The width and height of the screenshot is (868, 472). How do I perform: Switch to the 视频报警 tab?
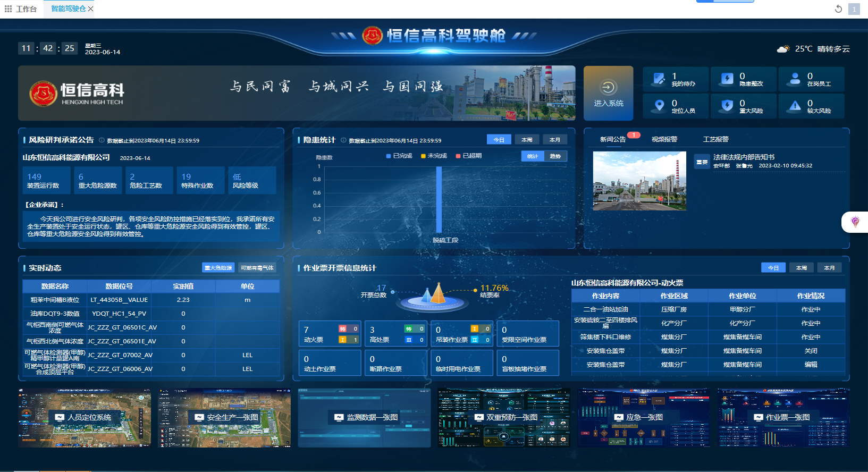tap(664, 139)
